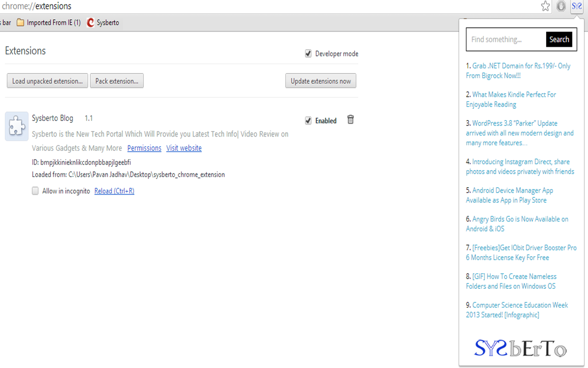This screenshot has height=368, width=588.
Task: Select the extension ID text
Action: 82,162
